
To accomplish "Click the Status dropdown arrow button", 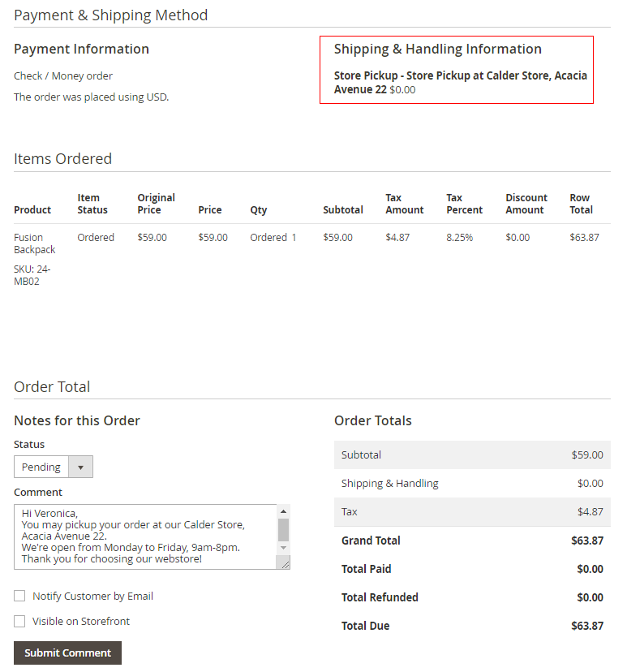I will 80,467.
